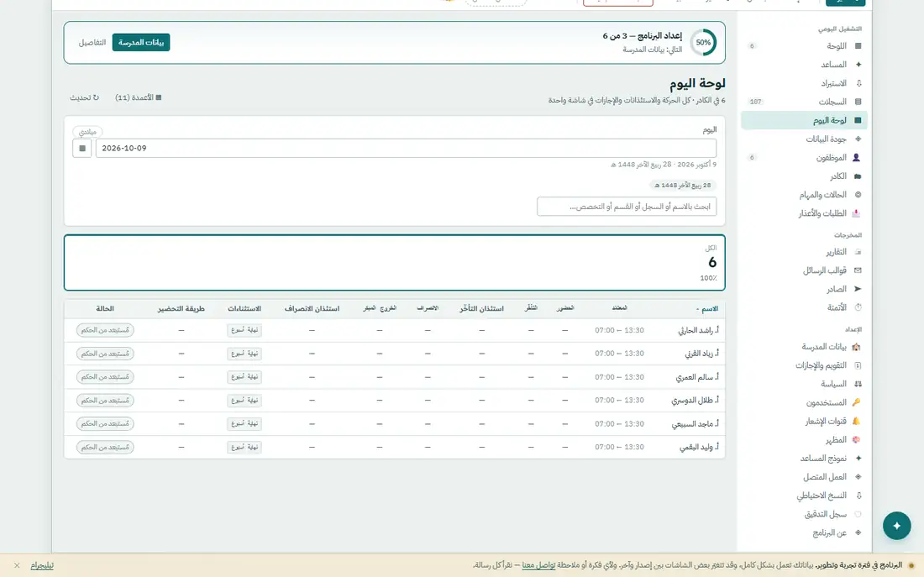Click the السجلات records icon in sidebar
The height and width of the screenshot is (577, 924).
click(858, 102)
